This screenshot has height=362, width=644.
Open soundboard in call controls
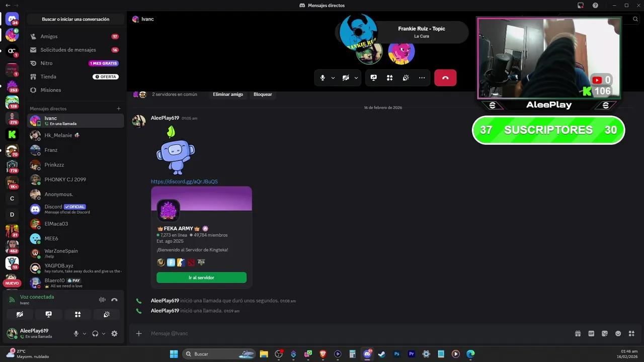(406, 78)
